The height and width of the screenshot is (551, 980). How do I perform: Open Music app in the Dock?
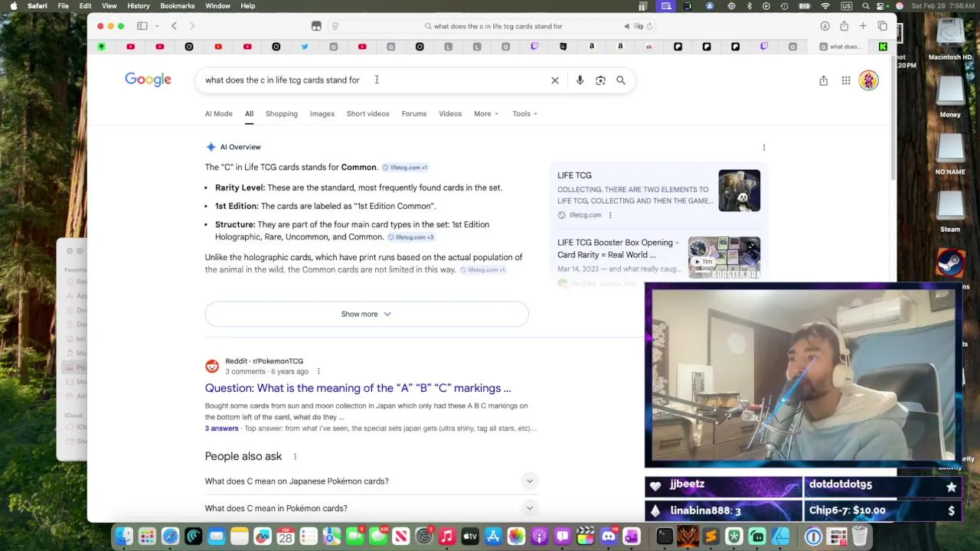pyautogui.click(x=447, y=536)
